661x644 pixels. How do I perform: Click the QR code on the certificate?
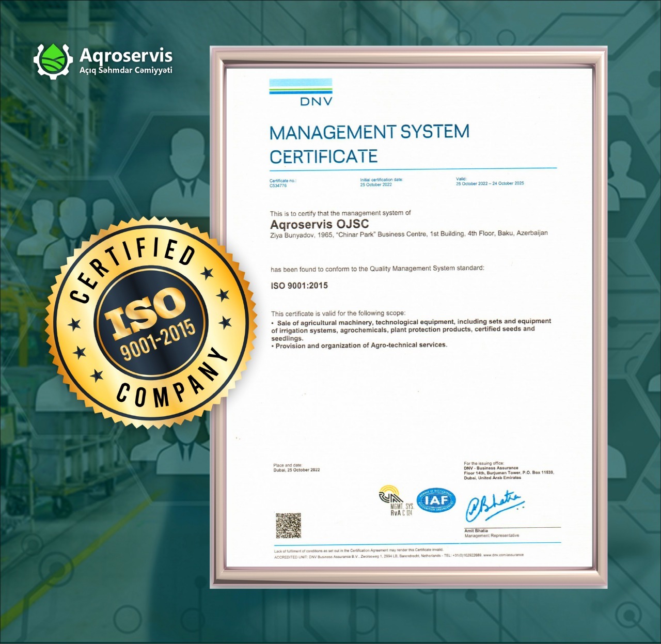point(288,526)
